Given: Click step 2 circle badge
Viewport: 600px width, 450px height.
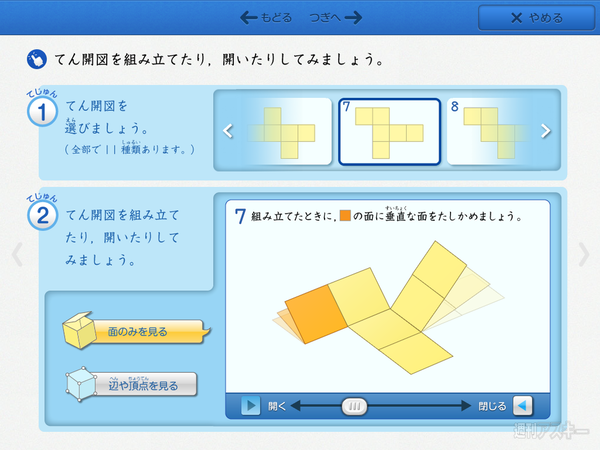Looking at the screenshot, I should [x=42, y=215].
